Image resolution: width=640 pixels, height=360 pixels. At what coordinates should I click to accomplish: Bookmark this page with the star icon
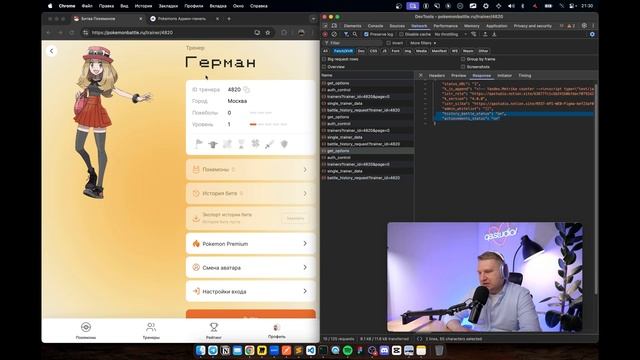coord(268,33)
